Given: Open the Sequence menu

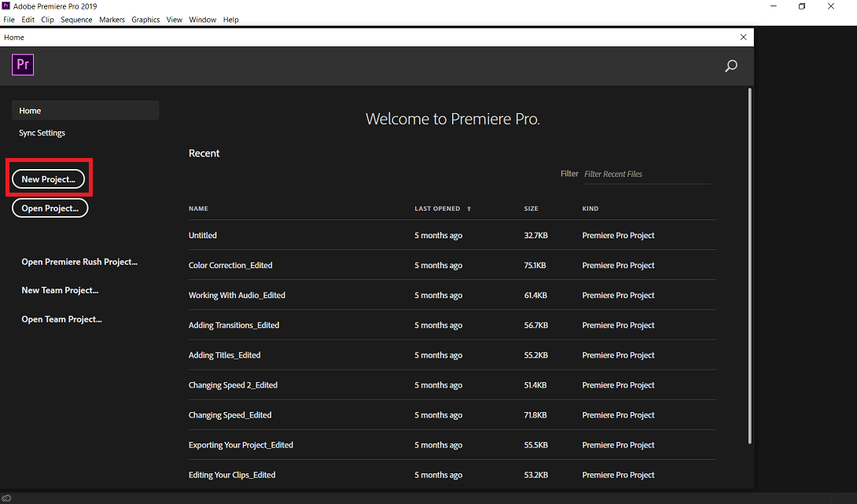Looking at the screenshot, I should [76, 20].
